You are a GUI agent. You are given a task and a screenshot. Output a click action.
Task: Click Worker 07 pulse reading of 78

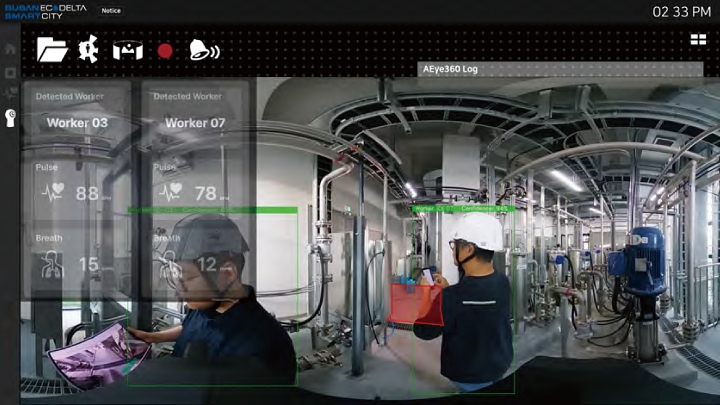pyautogui.click(x=206, y=193)
